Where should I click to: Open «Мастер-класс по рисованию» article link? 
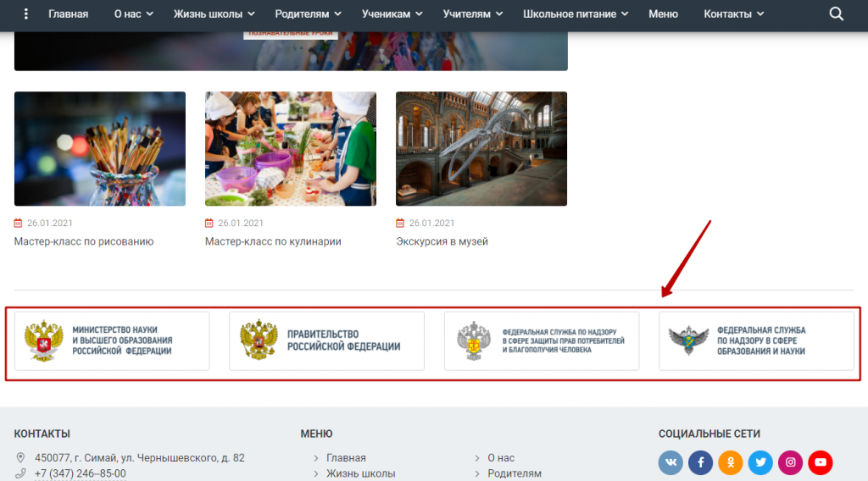84,241
